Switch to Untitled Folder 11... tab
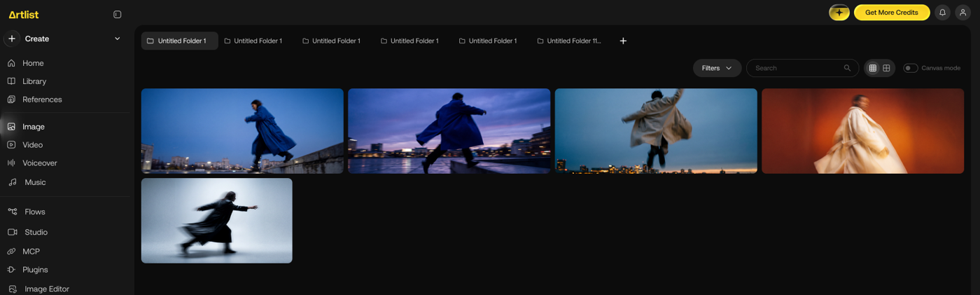The image size is (980, 295). (569, 41)
